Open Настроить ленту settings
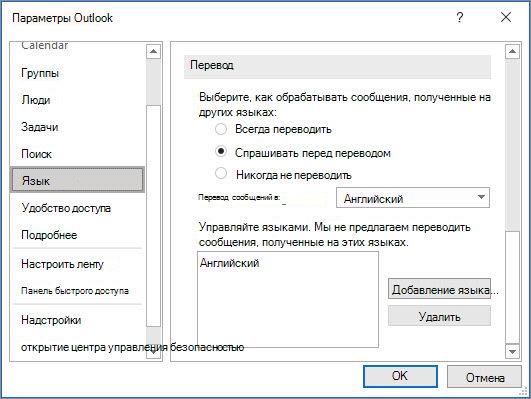The width and height of the screenshot is (531, 399). pyautogui.click(x=62, y=264)
